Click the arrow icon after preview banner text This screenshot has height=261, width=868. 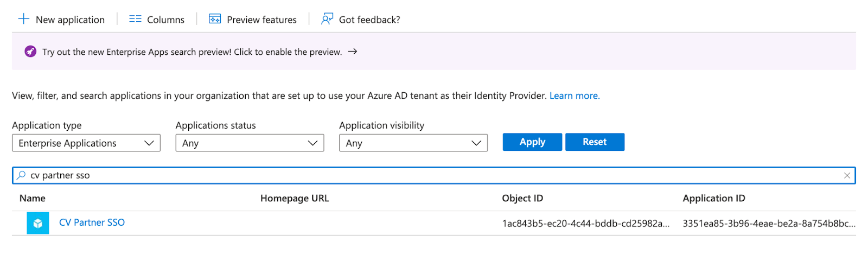point(353,52)
